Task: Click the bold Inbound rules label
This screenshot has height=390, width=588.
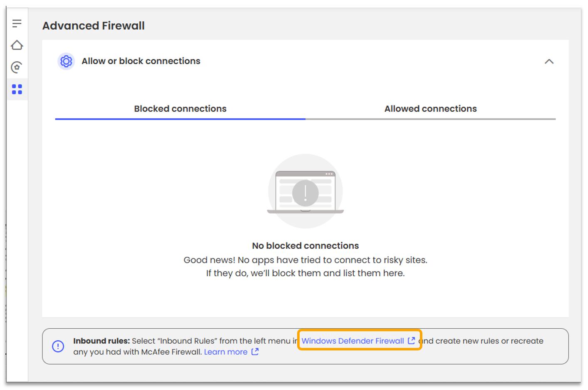Action: tap(102, 341)
